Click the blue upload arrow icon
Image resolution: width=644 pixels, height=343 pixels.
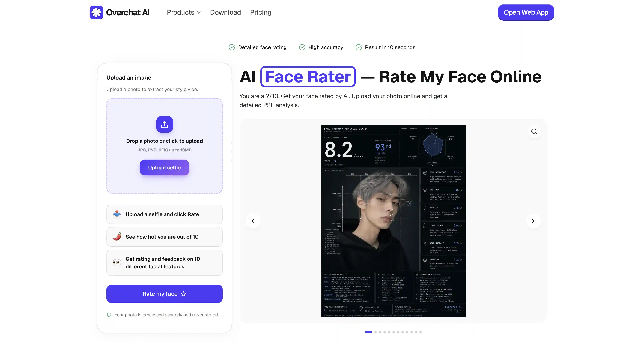point(165,124)
